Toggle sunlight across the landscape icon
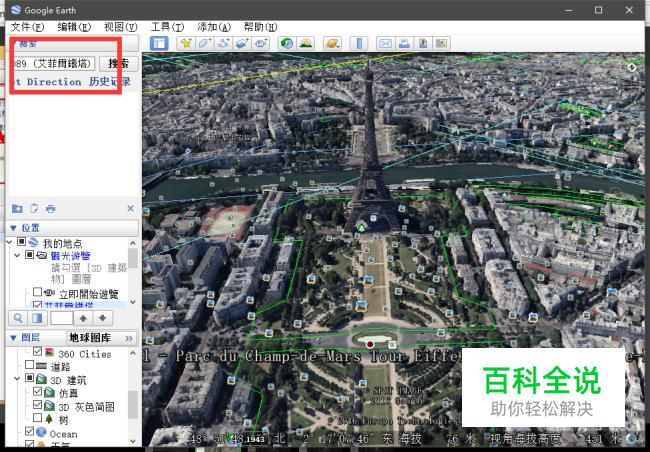The height and width of the screenshot is (452, 650). pos(306,43)
